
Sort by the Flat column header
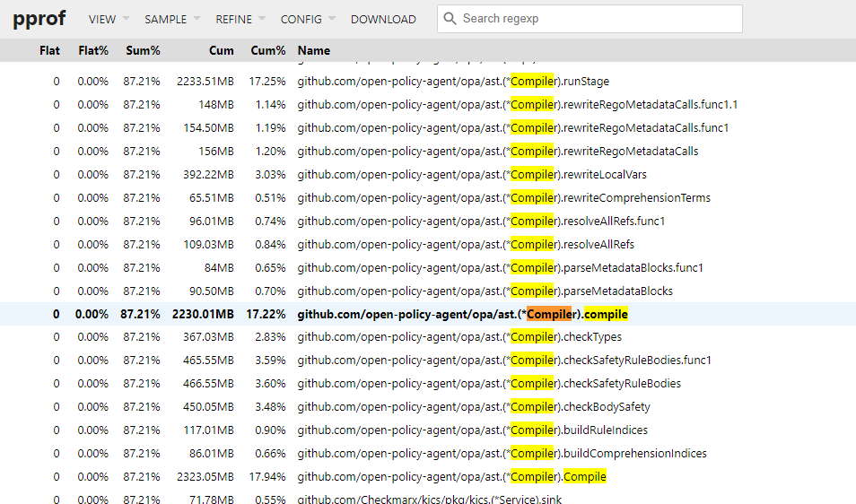click(x=49, y=51)
